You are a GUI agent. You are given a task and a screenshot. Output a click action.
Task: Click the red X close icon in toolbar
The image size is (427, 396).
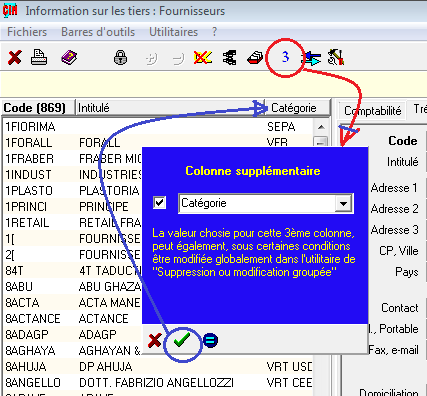tap(15, 58)
